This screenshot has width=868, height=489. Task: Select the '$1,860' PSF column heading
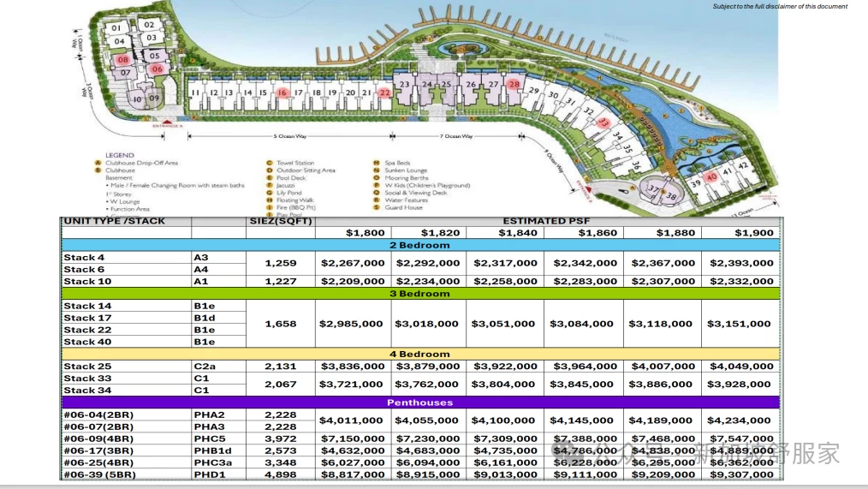tap(597, 233)
